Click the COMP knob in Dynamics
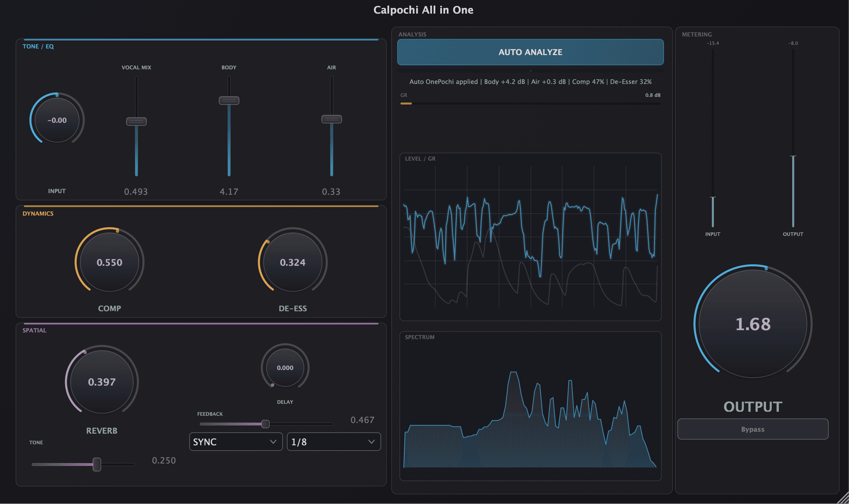 pyautogui.click(x=109, y=262)
